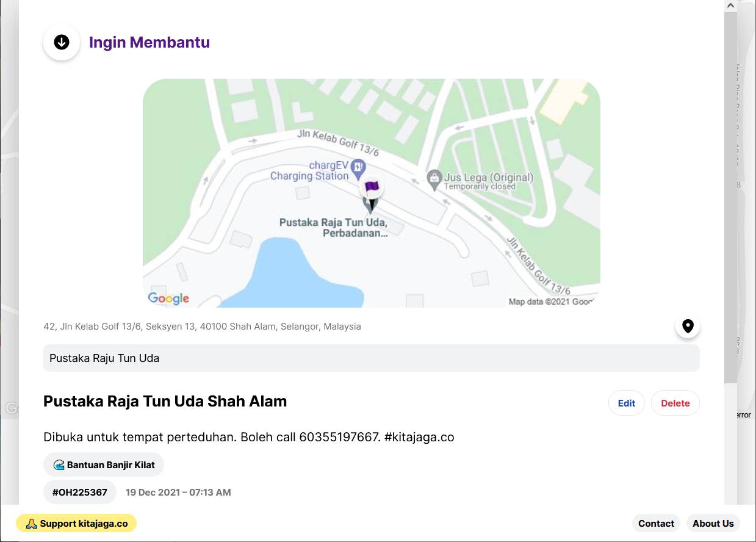Click the #OH225367 post ID badge
The image size is (756, 542).
point(80,492)
